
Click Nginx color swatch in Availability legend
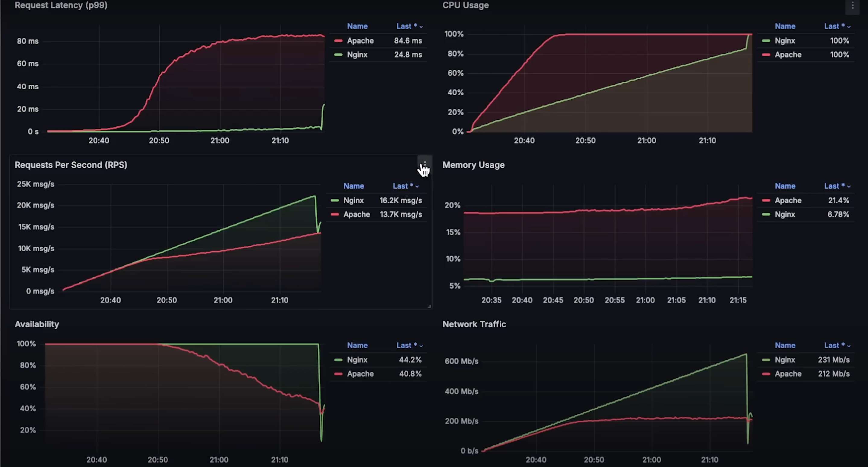[338, 360]
